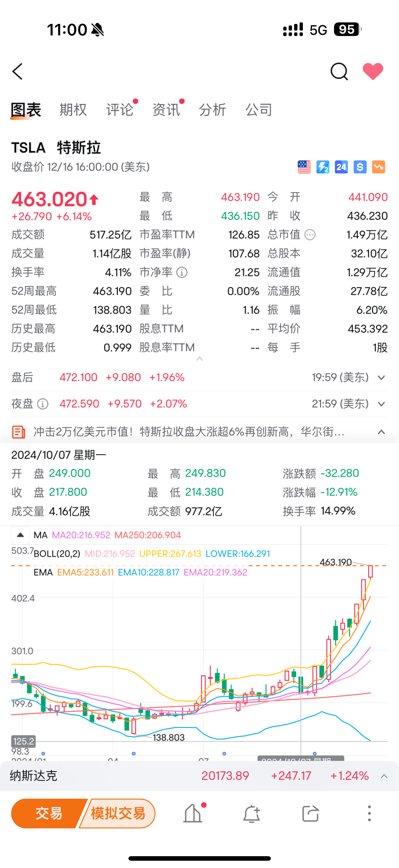The height and width of the screenshot is (868, 399).
Task: Tap the 涨跌幅 -12.91% value
Action: (339, 492)
